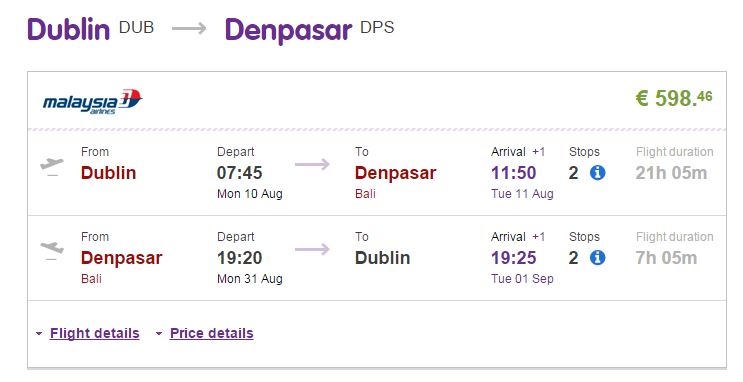
Task: Click the Dublin origin name in outbound row
Action: click(109, 173)
